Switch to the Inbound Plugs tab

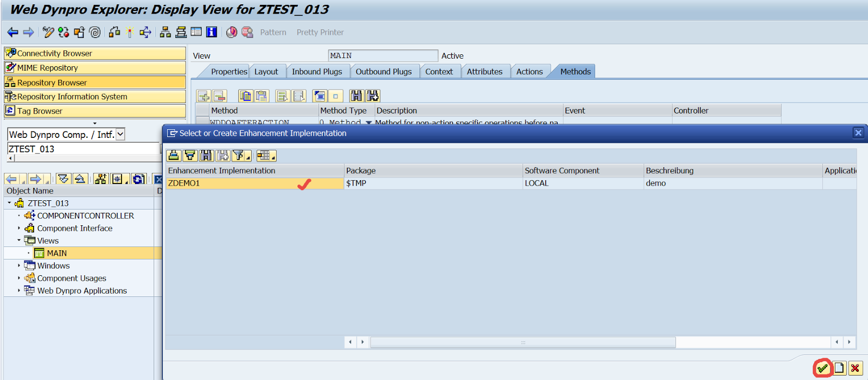tap(317, 72)
